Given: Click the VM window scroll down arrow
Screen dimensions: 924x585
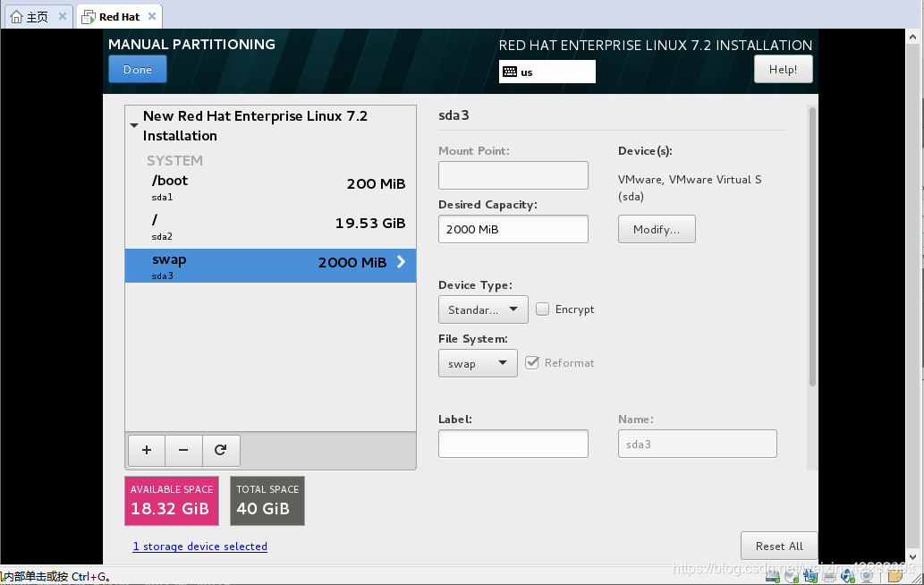Looking at the screenshot, I should coord(912,556).
